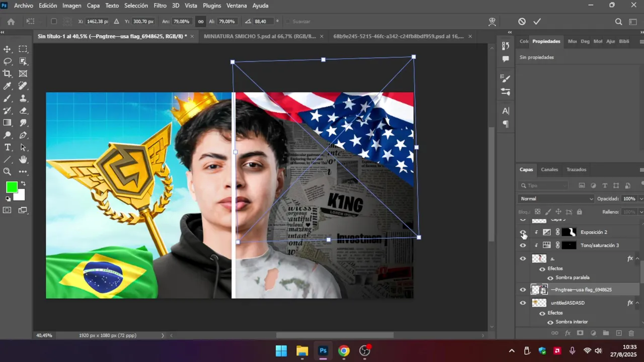Switch to warp mode icon in options bar
The image size is (644, 362).
pyautogui.click(x=492, y=22)
